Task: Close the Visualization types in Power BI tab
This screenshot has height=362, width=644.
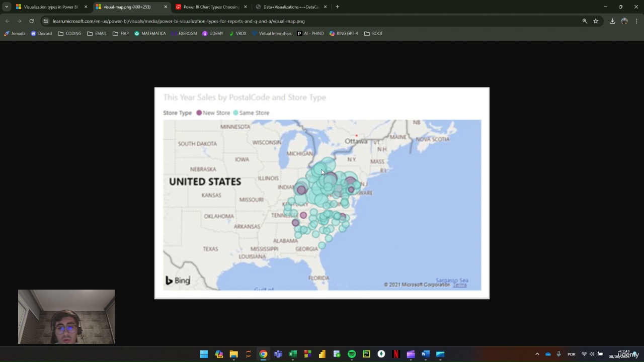Action: click(86, 7)
